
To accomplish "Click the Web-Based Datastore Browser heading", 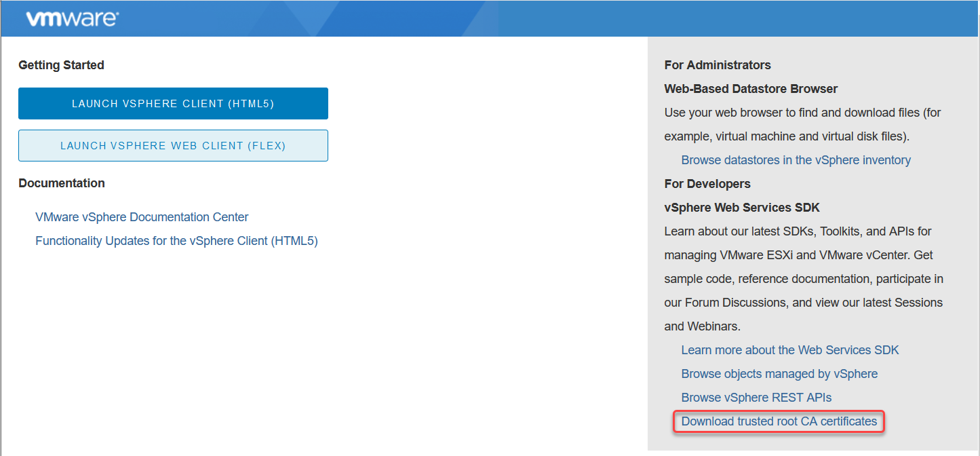I will (x=751, y=89).
